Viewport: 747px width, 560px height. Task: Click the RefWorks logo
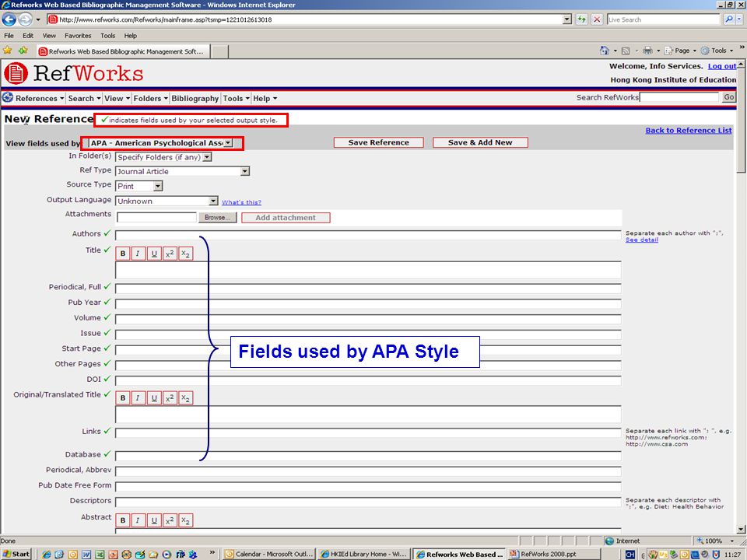[x=74, y=73]
